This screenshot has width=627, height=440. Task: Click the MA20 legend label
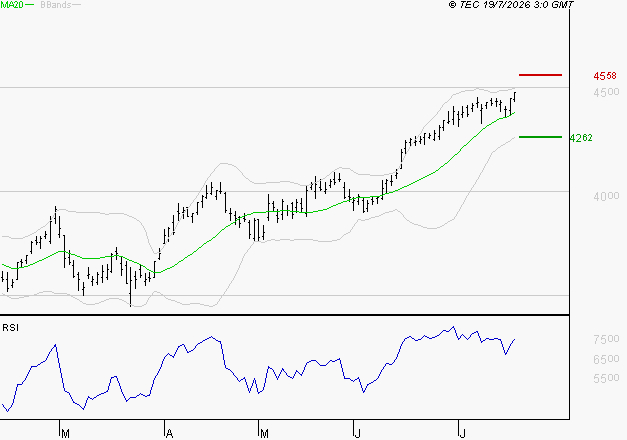pyautogui.click(x=12, y=5)
